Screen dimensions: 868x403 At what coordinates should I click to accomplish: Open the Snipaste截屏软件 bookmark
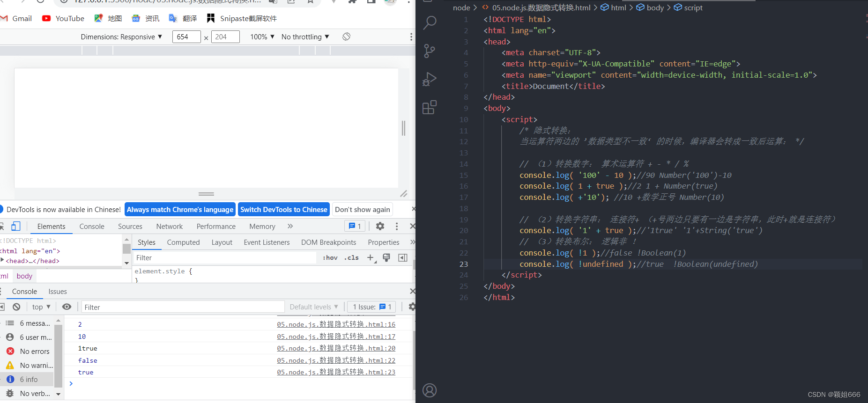(242, 18)
